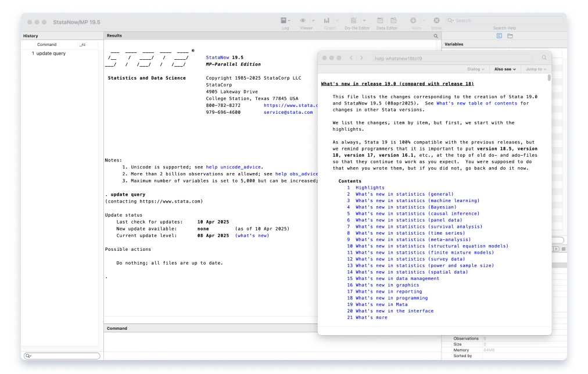This screenshot has width=588, height=374.
Task: Click the Log toolbar icon
Action: click(x=284, y=20)
